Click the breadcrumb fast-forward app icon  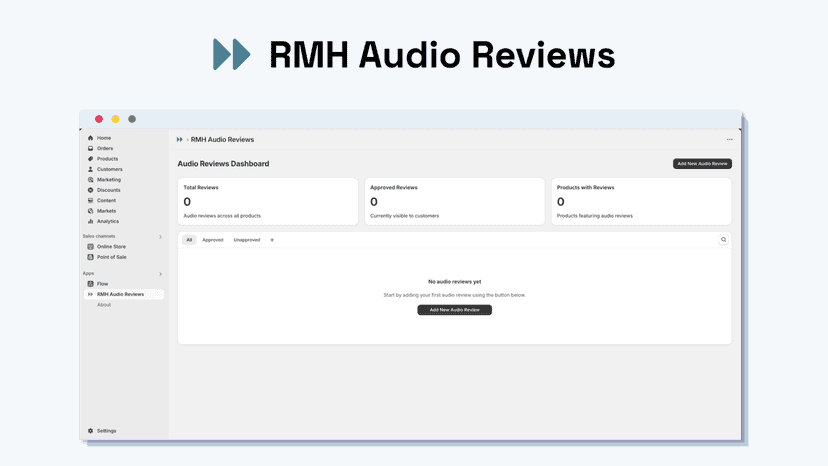(x=180, y=139)
